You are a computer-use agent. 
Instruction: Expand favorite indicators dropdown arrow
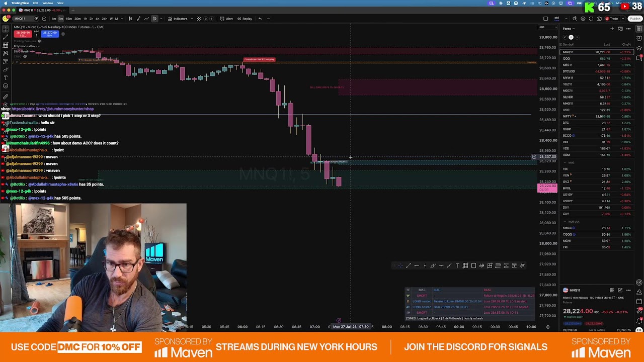(192, 19)
